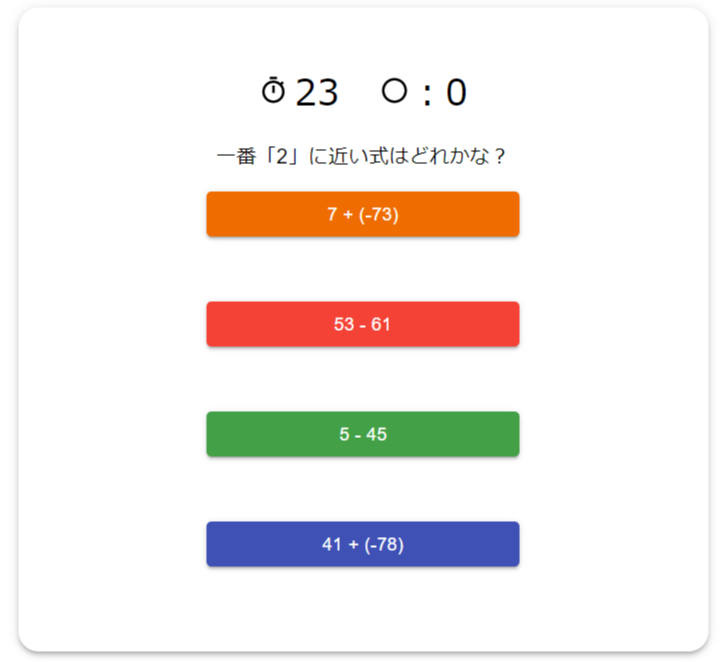721x662 pixels.
Task: Pick the answer 5 - 45
Action: (x=362, y=434)
